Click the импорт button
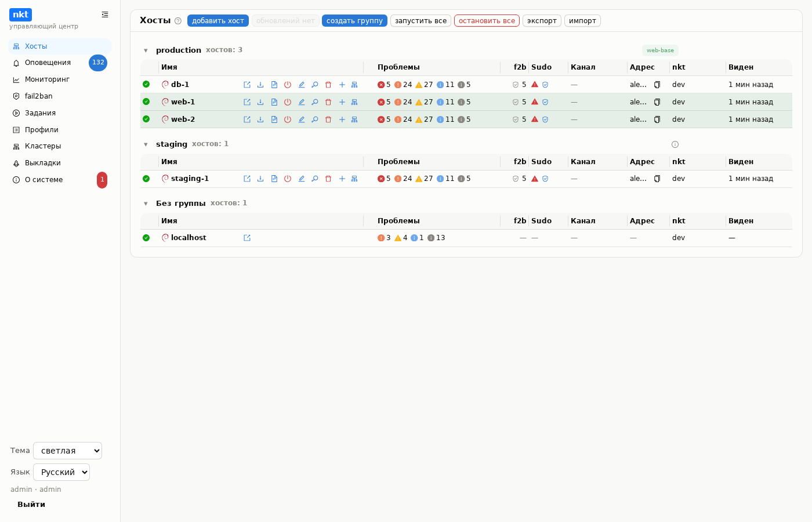 coord(582,21)
